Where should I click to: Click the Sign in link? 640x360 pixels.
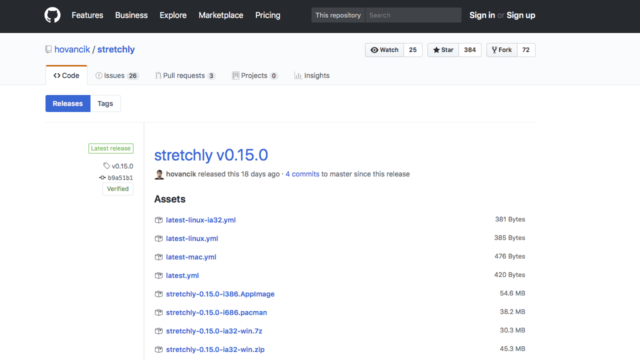482,16
